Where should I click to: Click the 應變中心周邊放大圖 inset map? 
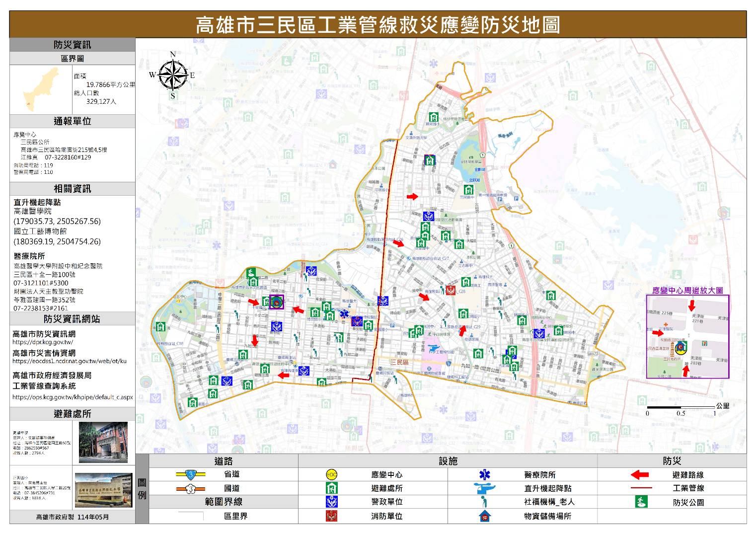point(687,337)
